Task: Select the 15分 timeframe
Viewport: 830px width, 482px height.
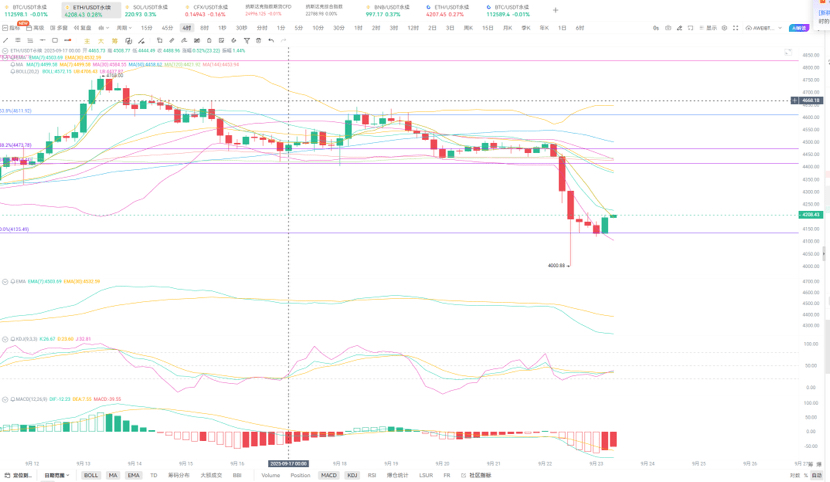Action: pyautogui.click(x=146, y=28)
